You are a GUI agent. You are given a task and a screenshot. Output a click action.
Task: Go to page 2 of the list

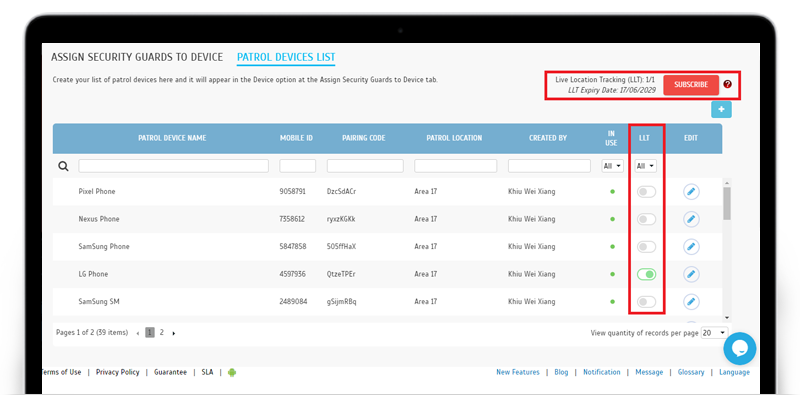point(162,332)
